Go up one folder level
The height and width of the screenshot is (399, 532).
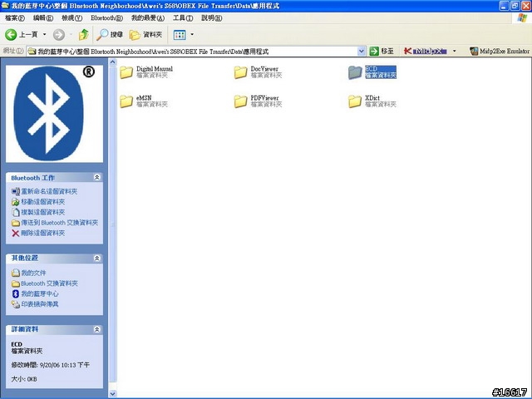(83, 34)
